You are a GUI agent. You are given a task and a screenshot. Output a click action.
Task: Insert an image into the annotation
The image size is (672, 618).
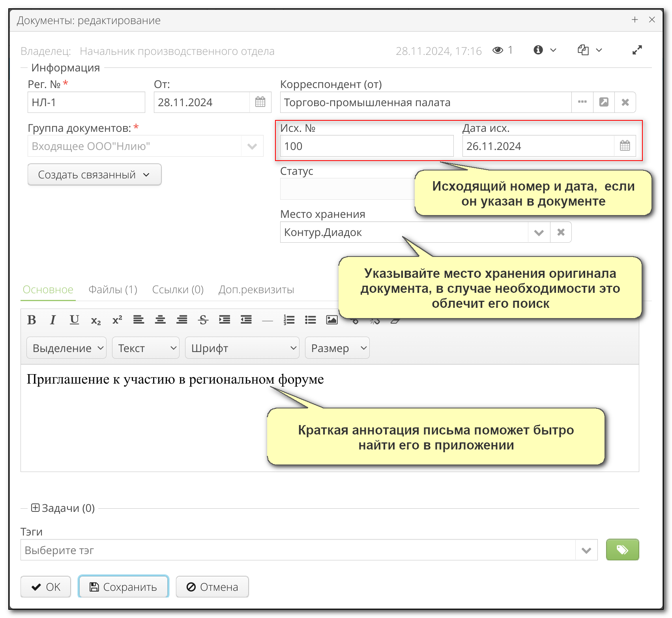[x=331, y=320]
